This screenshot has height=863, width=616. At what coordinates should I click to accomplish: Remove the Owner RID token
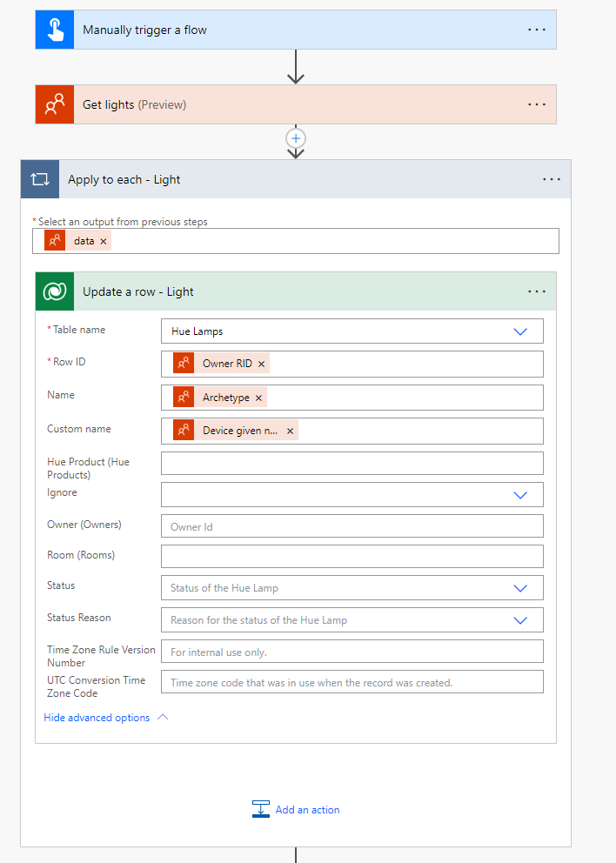pos(261,364)
